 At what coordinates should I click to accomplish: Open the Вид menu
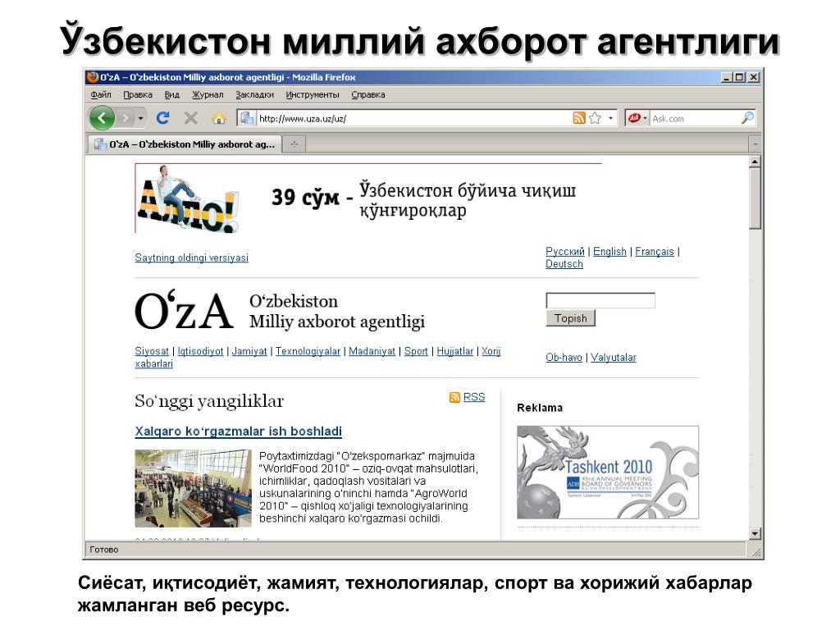point(172,95)
